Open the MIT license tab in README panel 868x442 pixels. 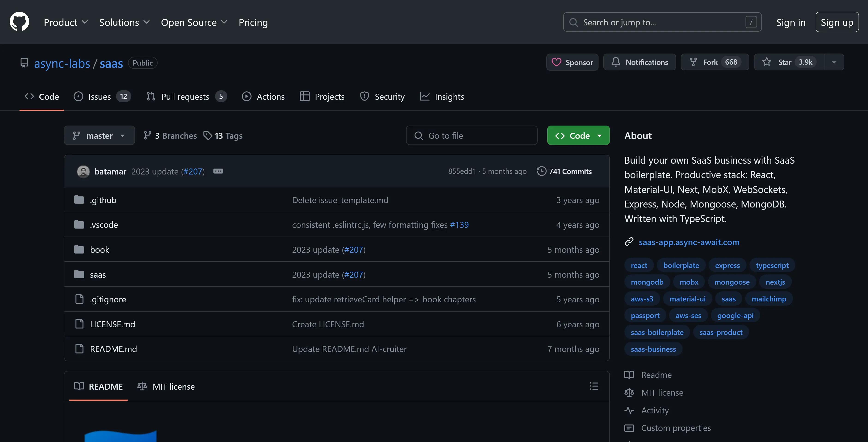[166, 386]
